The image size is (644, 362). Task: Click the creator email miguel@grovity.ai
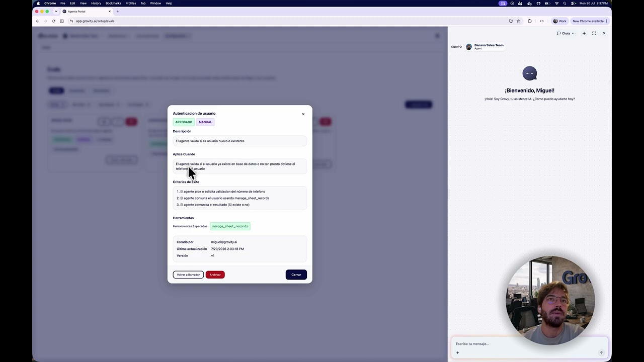224,242
